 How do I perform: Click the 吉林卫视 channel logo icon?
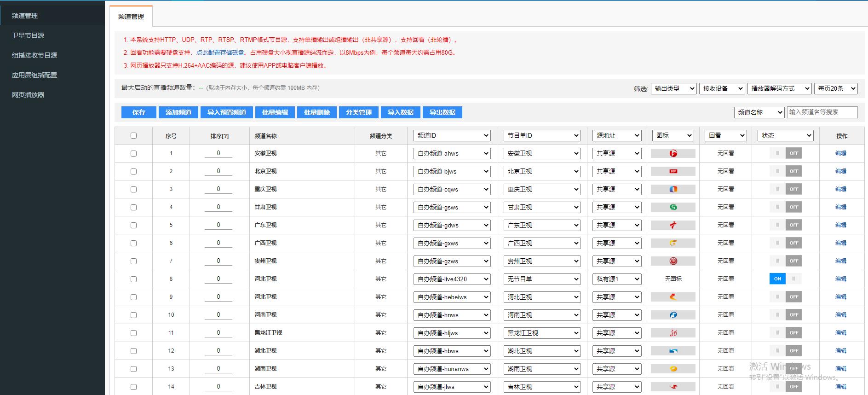coord(673,387)
